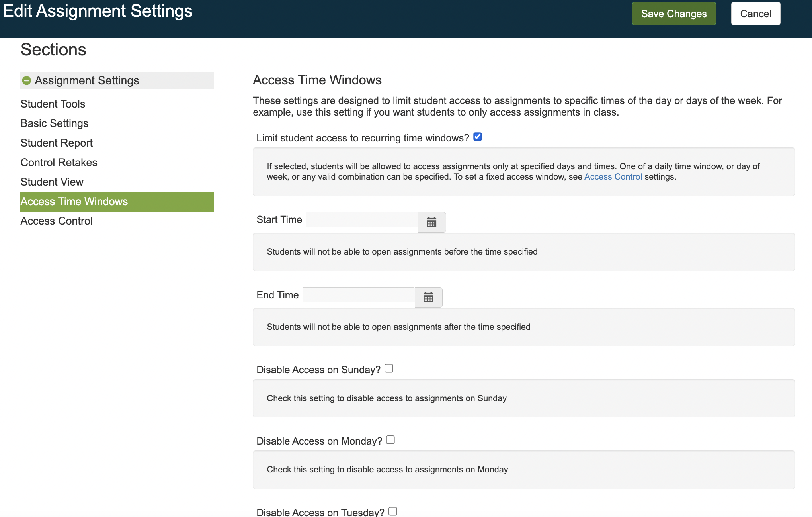
Task: Check the Disable Access on Monday box
Action: click(x=390, y=440)
